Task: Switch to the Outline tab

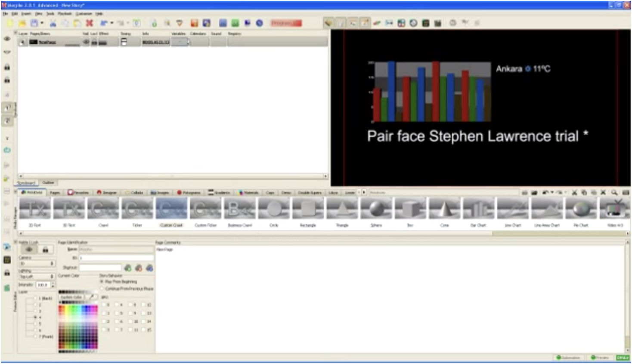Action: tap(48, 183)
